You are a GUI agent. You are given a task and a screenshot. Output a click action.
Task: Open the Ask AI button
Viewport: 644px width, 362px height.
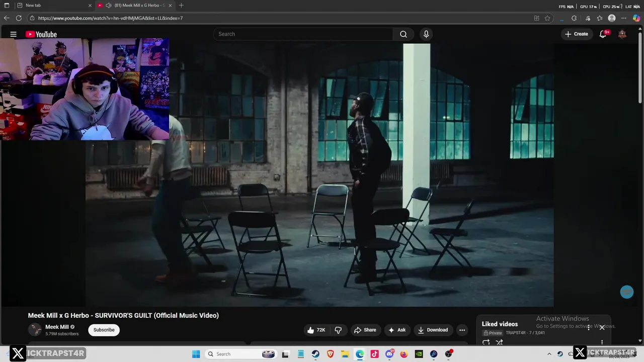tap(396, 330)
